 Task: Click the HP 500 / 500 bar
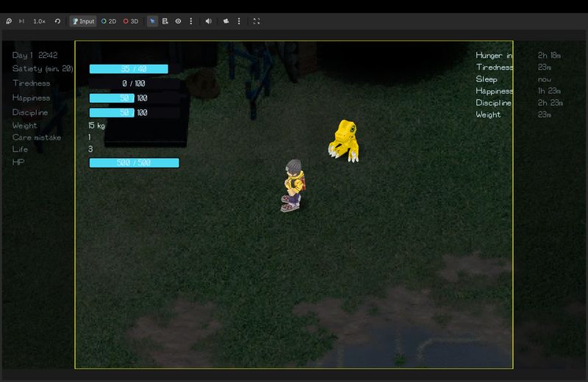click(134, 162)
